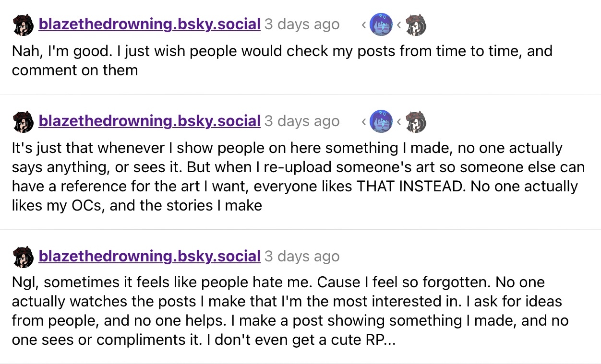The height and width of the screenshot is (364, 601).
Task: Open the post starting "Ngl, sometimes it feels"
Action: (x=290, y=311)
